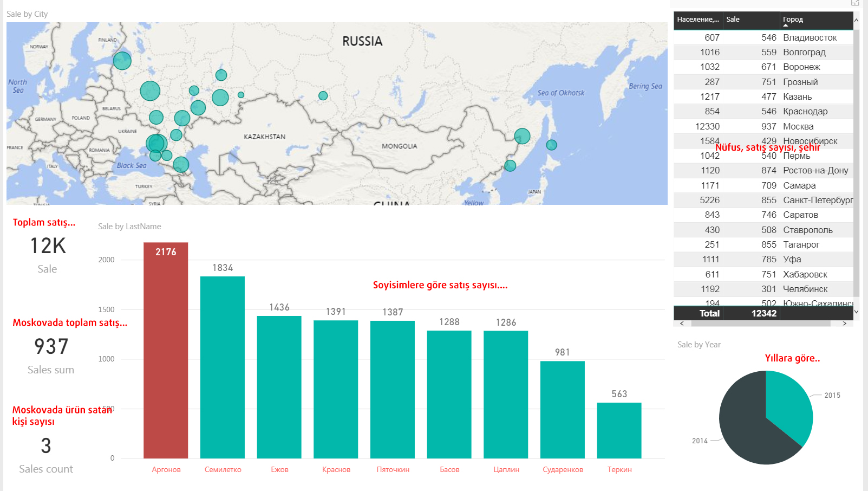Select the Воронеж table row
Viewport: 868px width, 491px height.
click(763, 67)
